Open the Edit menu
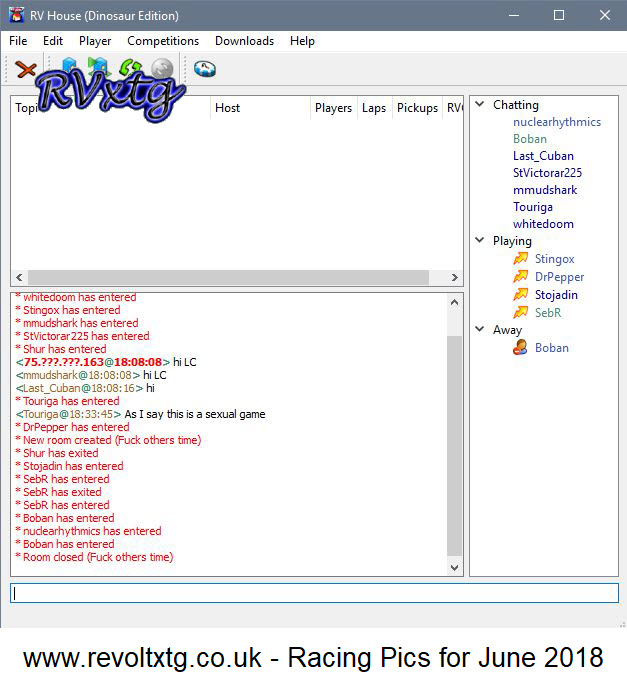 [x=53, y=41]
